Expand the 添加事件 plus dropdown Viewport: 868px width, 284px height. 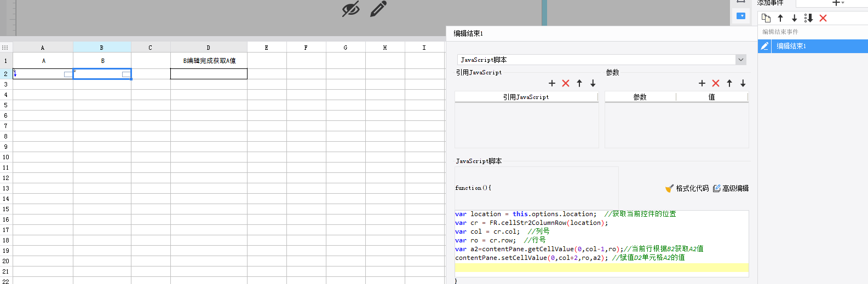click(838, 3)
